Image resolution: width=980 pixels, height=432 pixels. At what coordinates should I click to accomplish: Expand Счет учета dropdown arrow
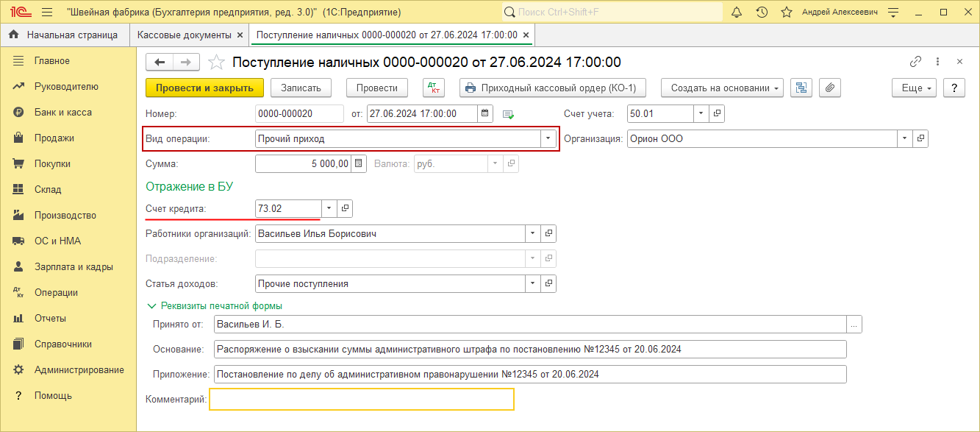click(x=701, y=113)
